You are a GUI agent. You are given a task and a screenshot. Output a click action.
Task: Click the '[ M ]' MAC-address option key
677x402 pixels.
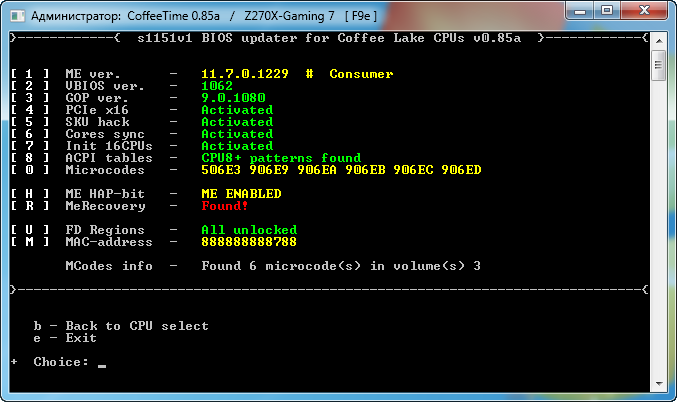[30, 242]
